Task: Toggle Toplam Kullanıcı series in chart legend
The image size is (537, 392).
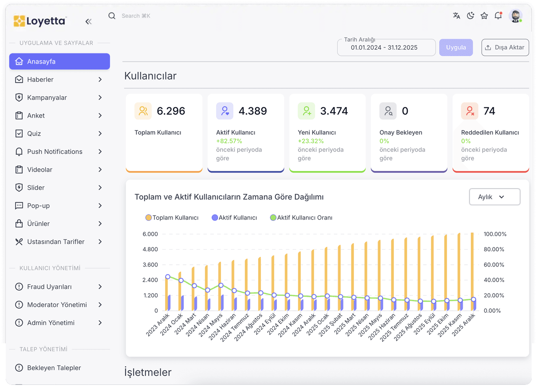Action: (x=172, y=217)
